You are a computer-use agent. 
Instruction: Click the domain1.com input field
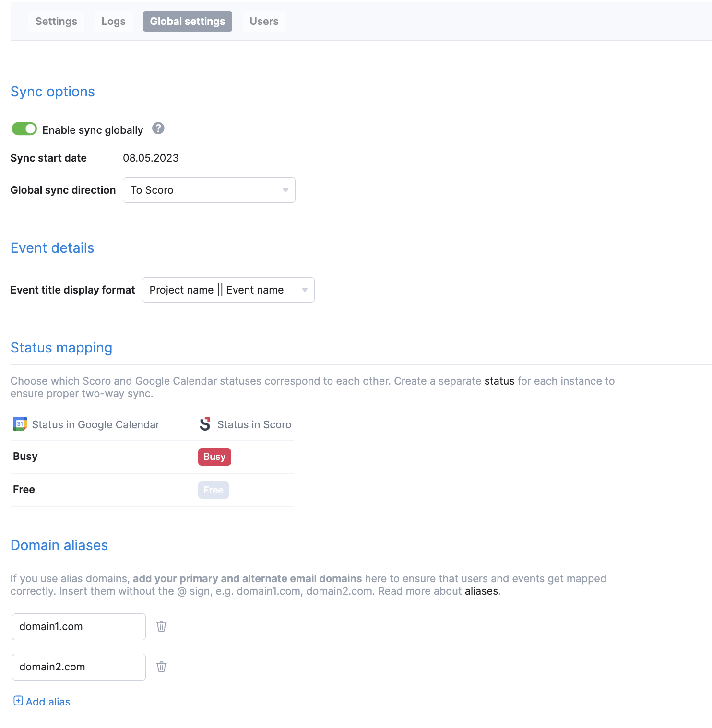coord(79,627)
